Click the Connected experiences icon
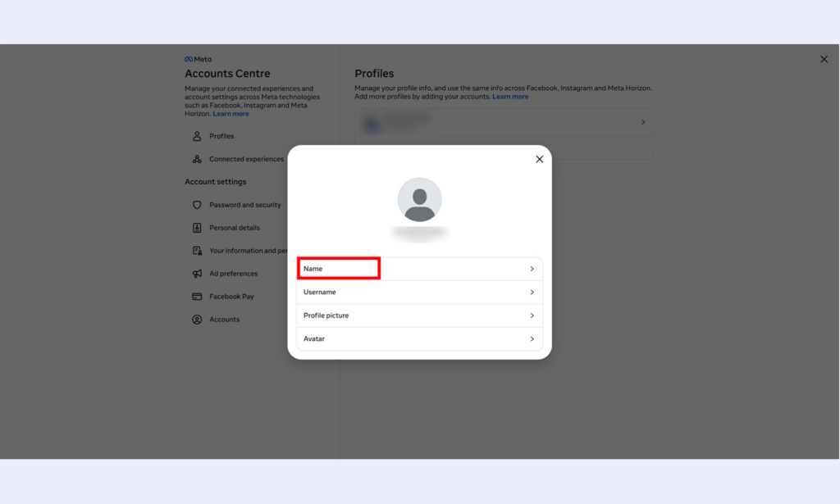This screenshot has height=504, width=840. click(x=197, y=159)
